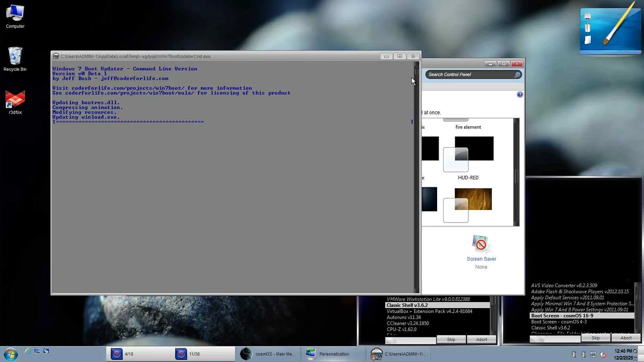This screenshot has width=644, height=362.
Task: Click the console window title bar icon
Action: 56,56
